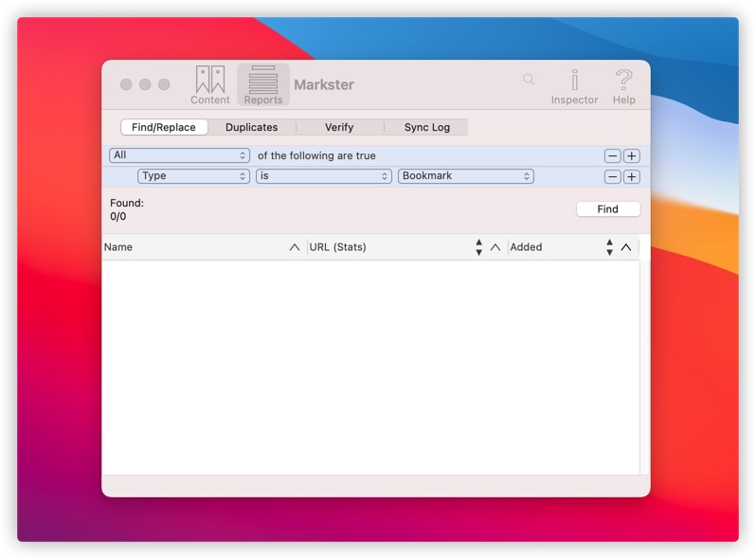
Task: Minimize the Markster window
Action: coord(145,84)
